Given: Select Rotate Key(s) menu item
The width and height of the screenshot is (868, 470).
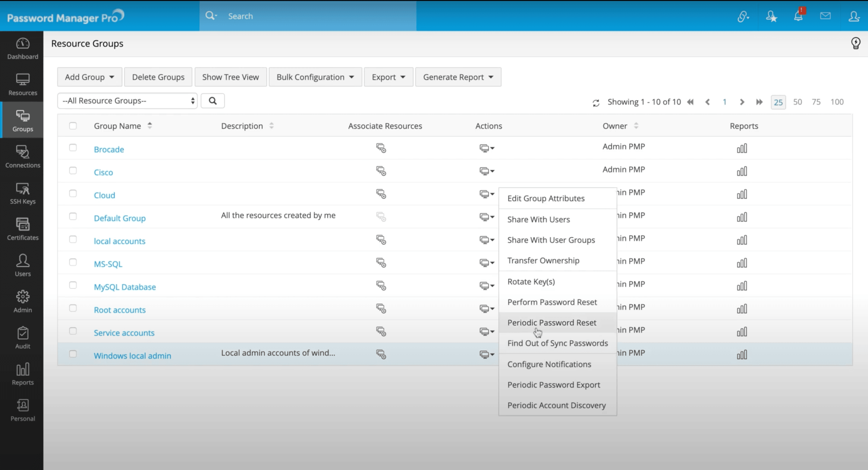Looking at the screenshot, I should [558, 282].
